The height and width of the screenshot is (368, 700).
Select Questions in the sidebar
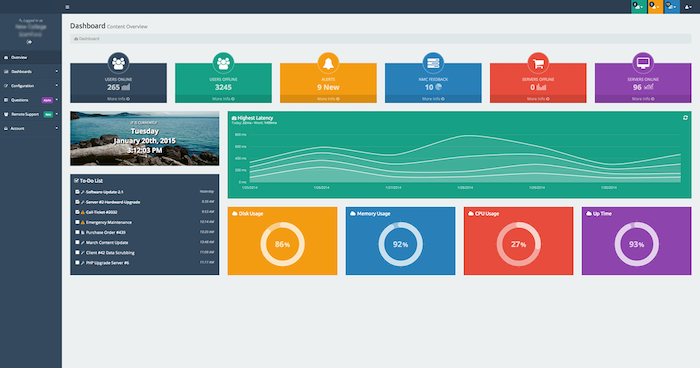coord(31,100)
